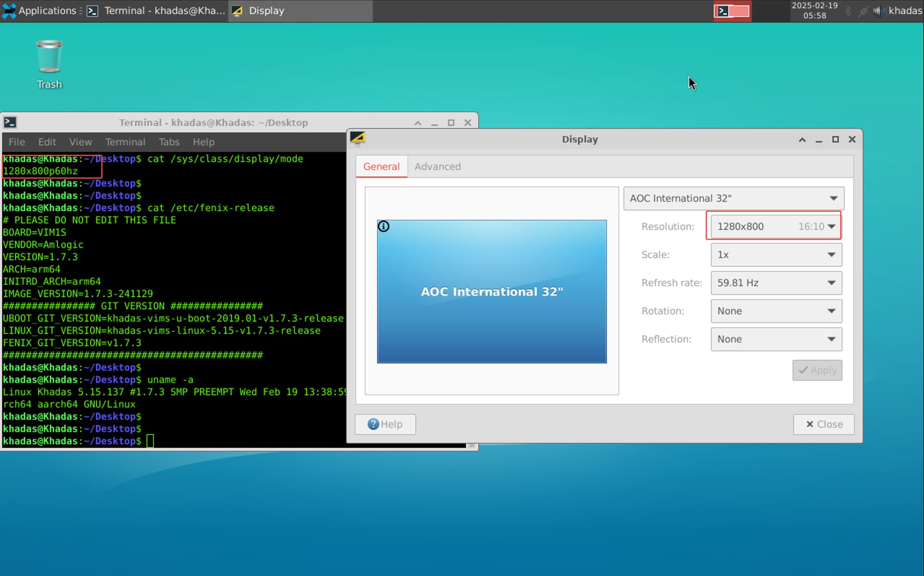Open the volume tray icon
Image resolution: width=924 pixels, height=576 pixels.
coord(878,11)
